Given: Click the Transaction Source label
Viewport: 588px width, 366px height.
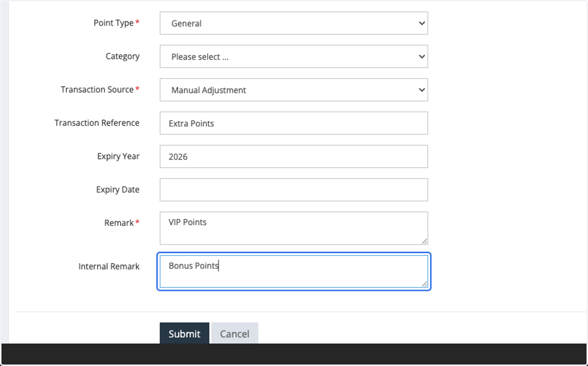Looking at the screenshot, I should click(x=97, y=89).
